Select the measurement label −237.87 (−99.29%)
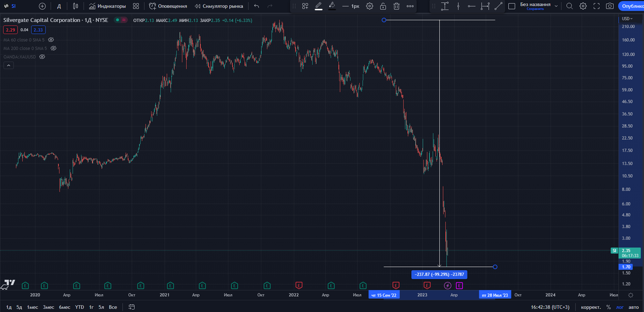 [439, 274]
